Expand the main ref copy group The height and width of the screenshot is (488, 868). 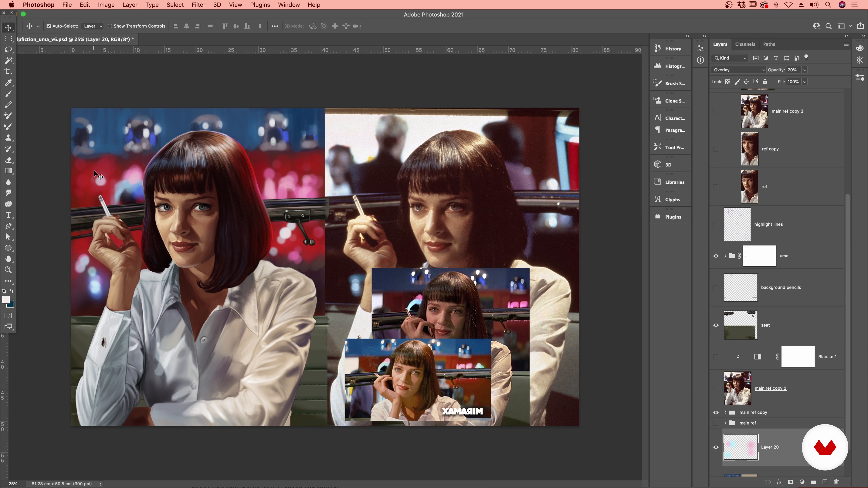click(725, 413)
